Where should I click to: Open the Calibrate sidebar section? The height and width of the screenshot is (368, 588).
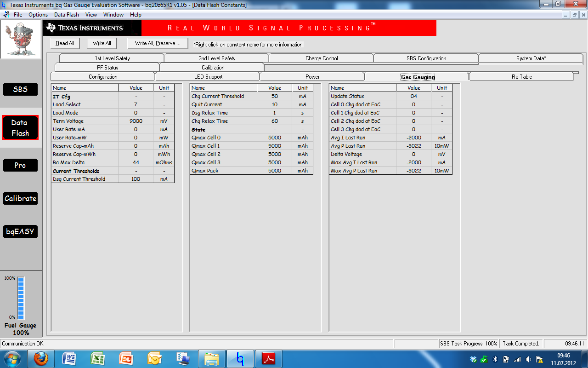click(20, 198)
